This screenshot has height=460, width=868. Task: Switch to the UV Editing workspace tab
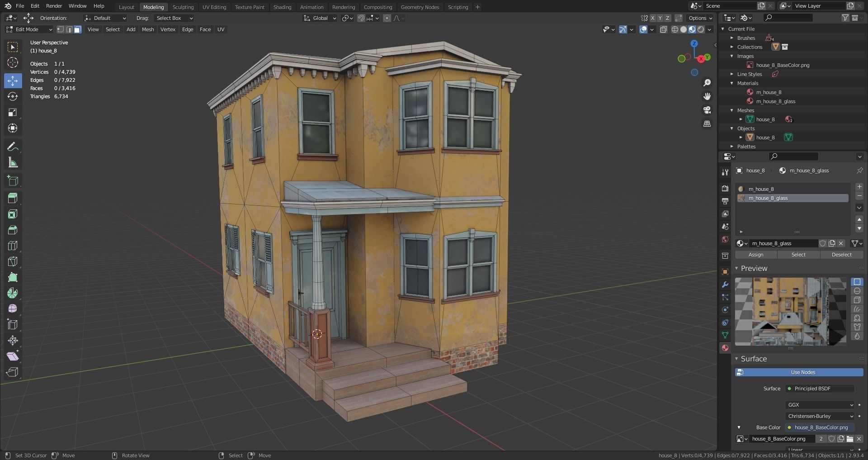click(x=214, y=7)
